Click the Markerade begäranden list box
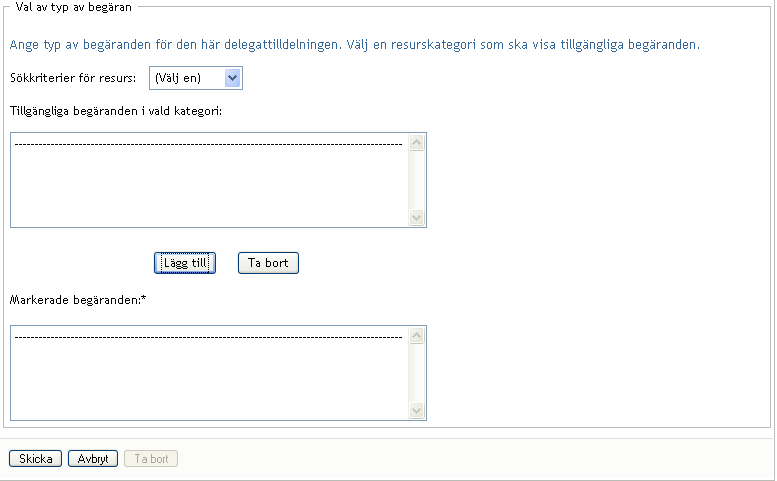Screen dimensions: 777x481 218,373
